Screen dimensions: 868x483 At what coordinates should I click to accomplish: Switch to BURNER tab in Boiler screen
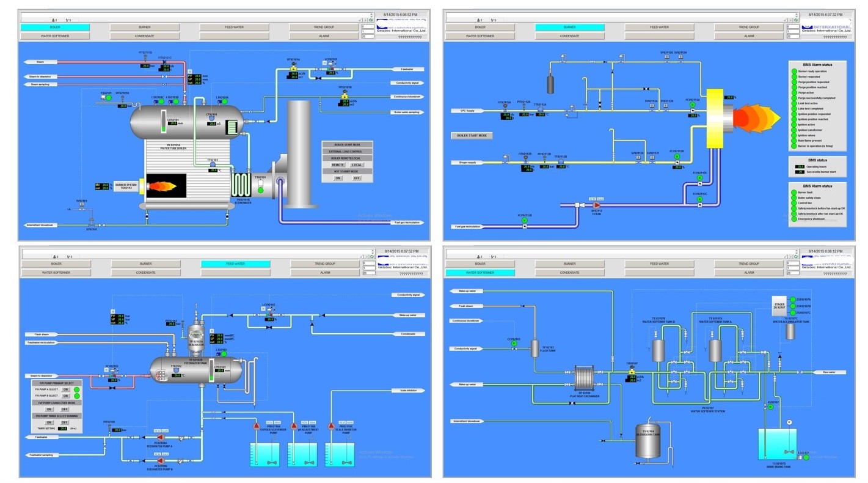pos(145,27)
